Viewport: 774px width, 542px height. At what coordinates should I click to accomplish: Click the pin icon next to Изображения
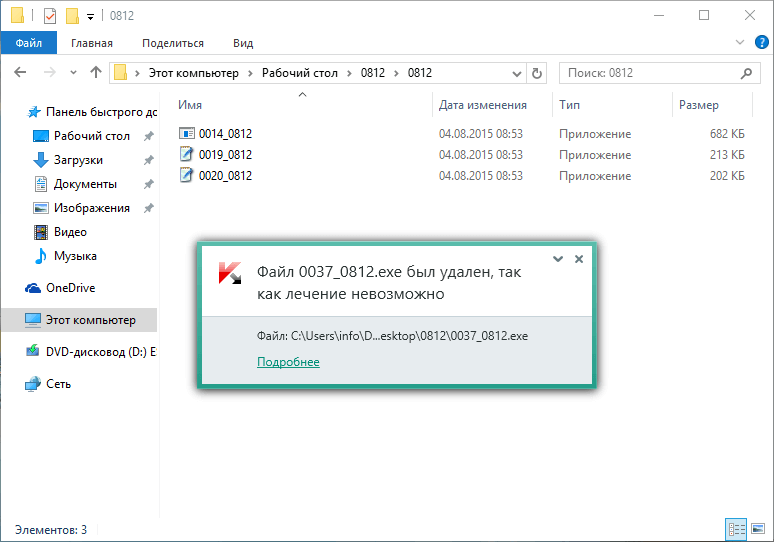coord(149,208)
